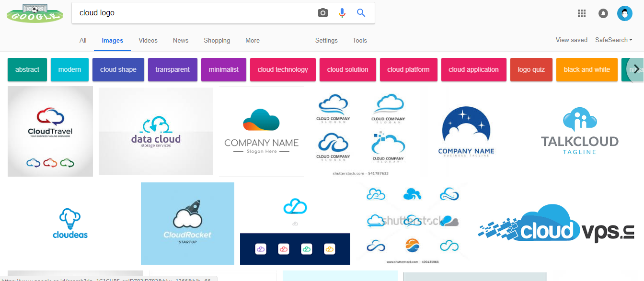Open the cloud app icons image on navy
This screenshot has height=281, width=644.
(295, 224)
